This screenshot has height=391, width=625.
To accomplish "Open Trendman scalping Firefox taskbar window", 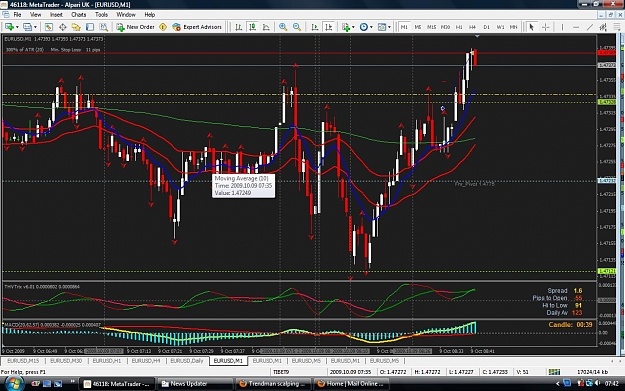I will (x=273, y=384).
